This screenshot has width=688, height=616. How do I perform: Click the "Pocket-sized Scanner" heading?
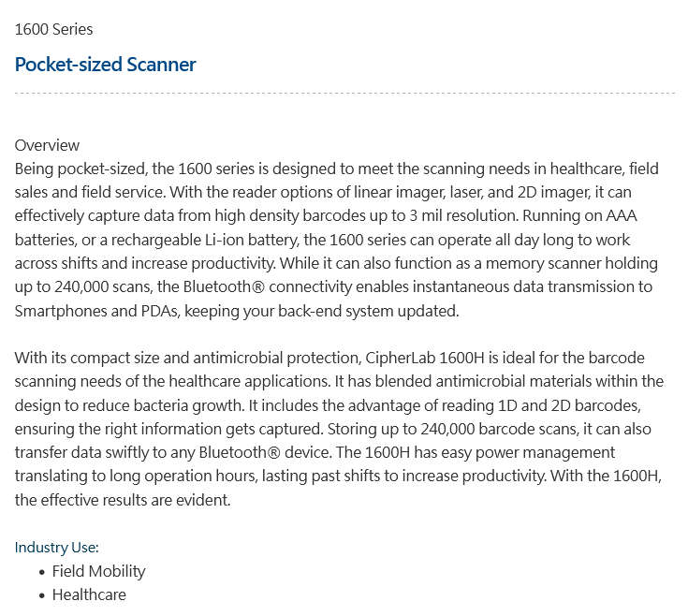click(106, 65)
